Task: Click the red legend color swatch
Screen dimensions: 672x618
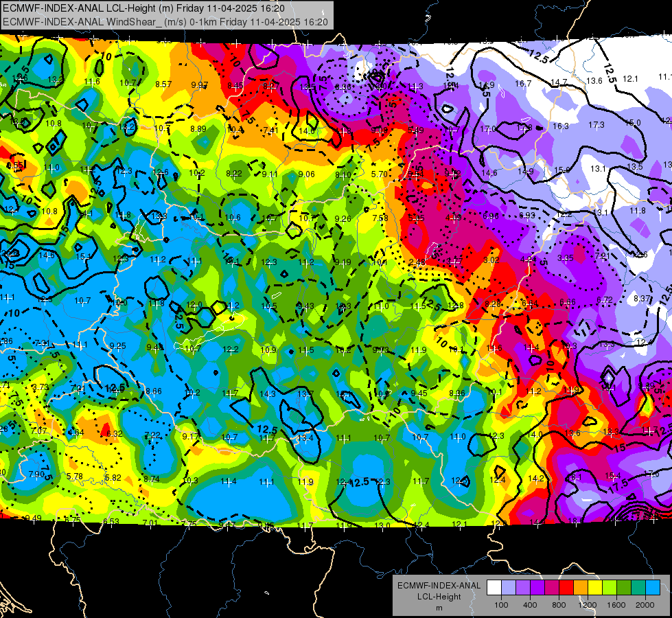Action: coord(566,587)
